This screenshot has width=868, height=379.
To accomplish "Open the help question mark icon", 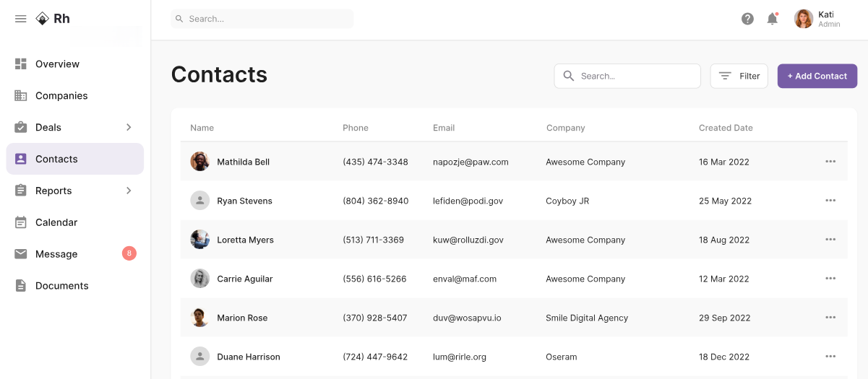I will pyautogui.click(x=747, y=19).
